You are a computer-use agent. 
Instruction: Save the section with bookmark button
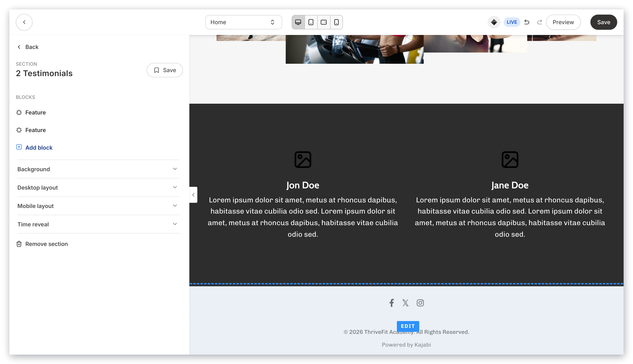tap(164, 70)
